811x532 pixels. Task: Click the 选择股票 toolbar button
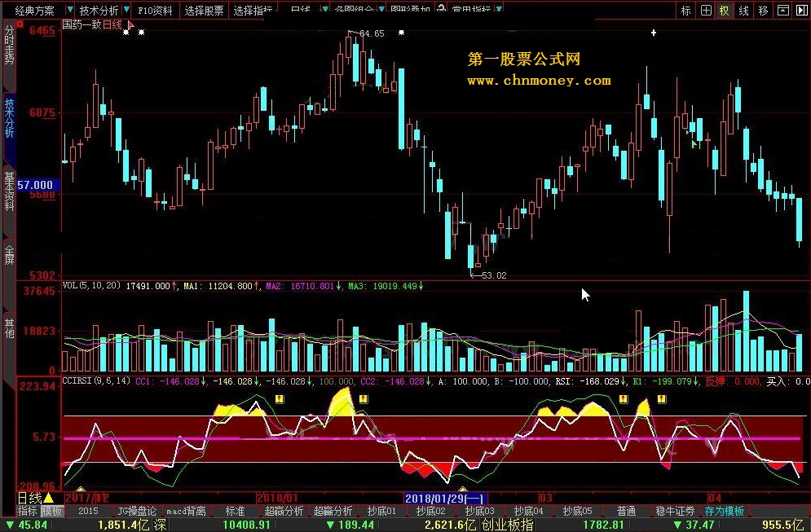pos(205,11)
